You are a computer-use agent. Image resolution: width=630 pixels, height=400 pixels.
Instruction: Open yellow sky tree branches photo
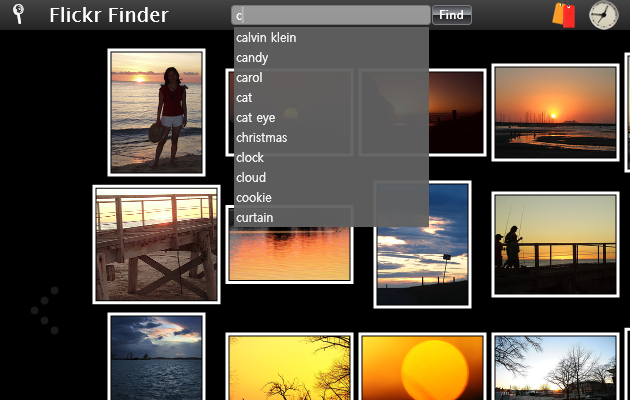pos(289,366)
